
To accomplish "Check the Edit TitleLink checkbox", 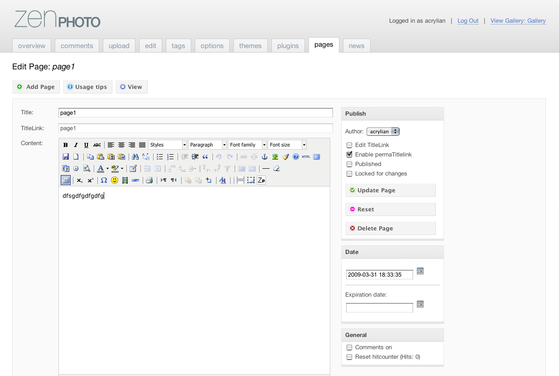I will 349,145.
